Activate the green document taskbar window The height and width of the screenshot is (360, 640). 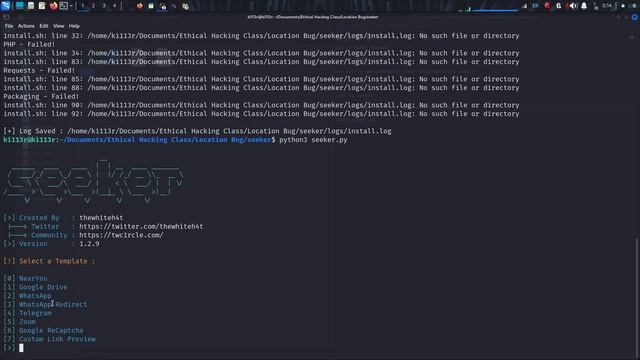(x=151, y=6)
